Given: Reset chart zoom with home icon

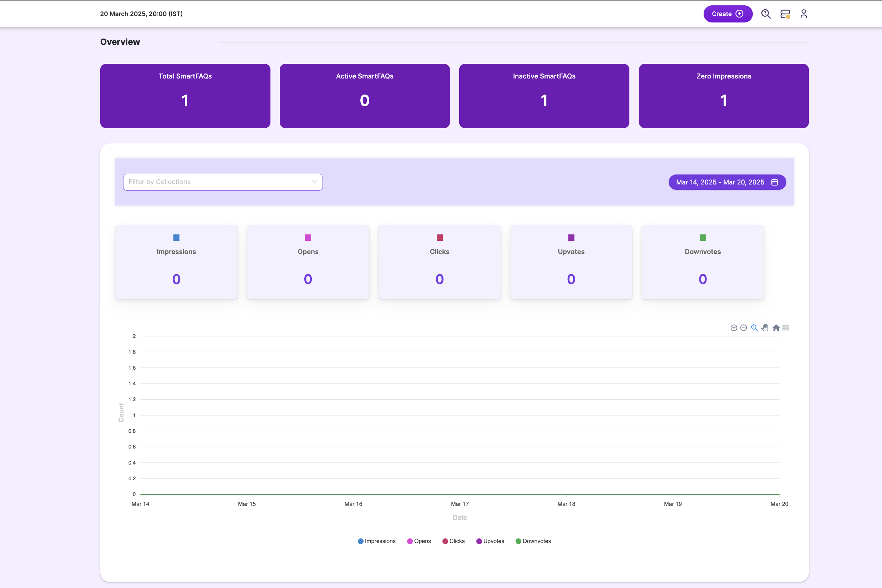Looking at the screenshot, I should pos(776,328).
